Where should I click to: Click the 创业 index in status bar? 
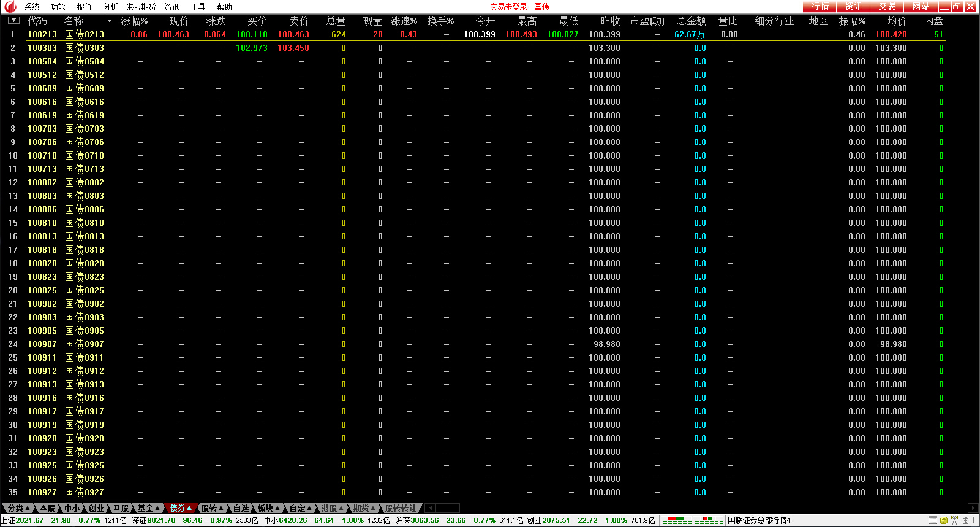(x=590, y=520)
